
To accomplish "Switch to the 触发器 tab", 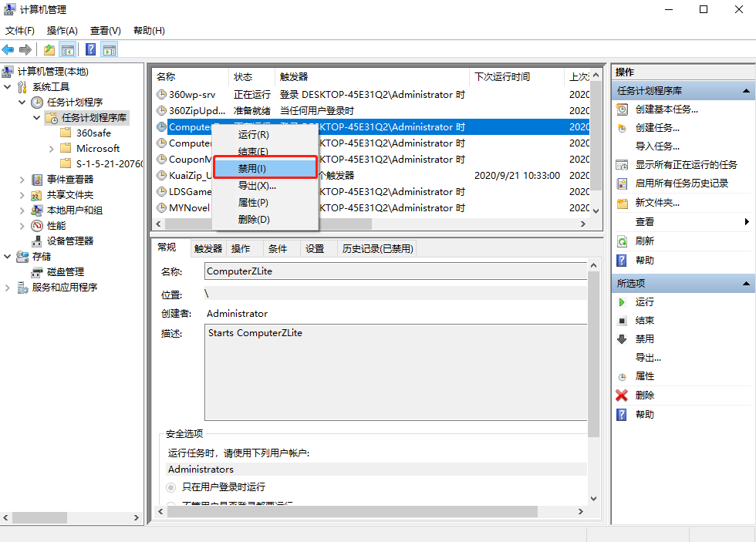I will (208, 247).
